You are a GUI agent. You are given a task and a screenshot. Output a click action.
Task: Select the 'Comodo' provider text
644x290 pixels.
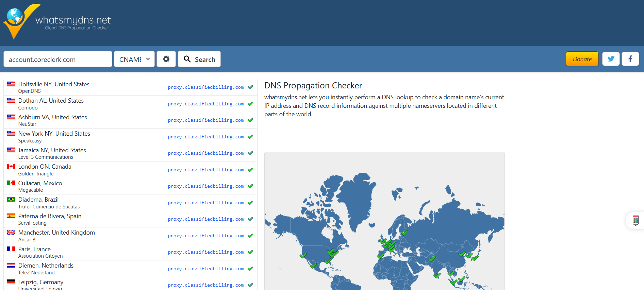coord(28,108)
